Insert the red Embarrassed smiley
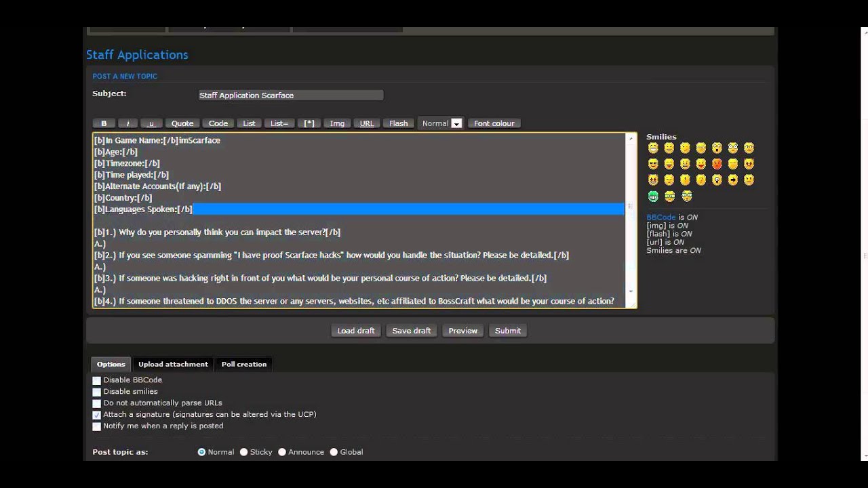This screenshot has width=868, height=488. coord(717,164)
